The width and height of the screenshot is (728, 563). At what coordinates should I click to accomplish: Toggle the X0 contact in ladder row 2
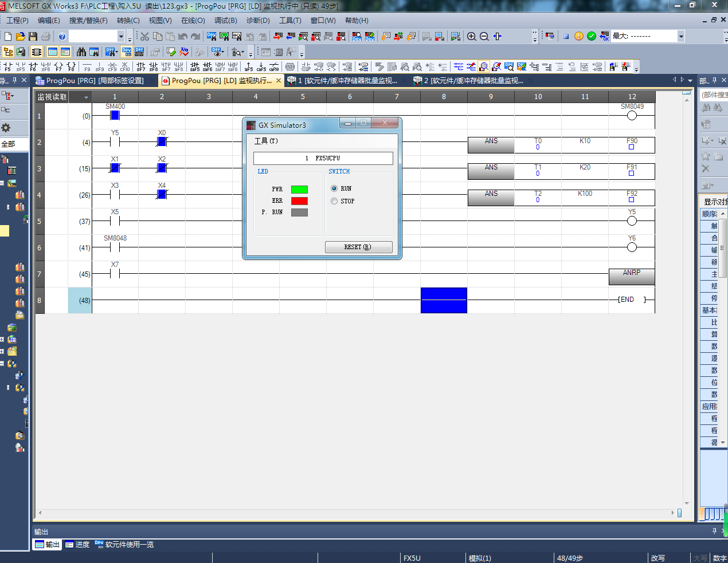[x=162, y=141]
